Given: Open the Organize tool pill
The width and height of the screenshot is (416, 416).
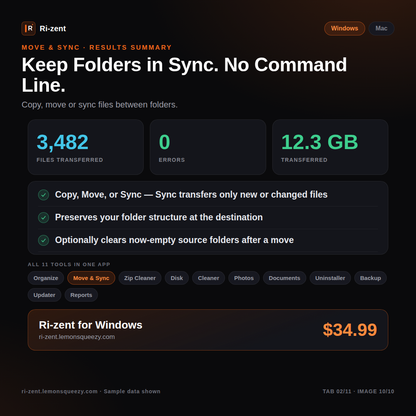Looking at the screenshot, I should tap(46, 278).
